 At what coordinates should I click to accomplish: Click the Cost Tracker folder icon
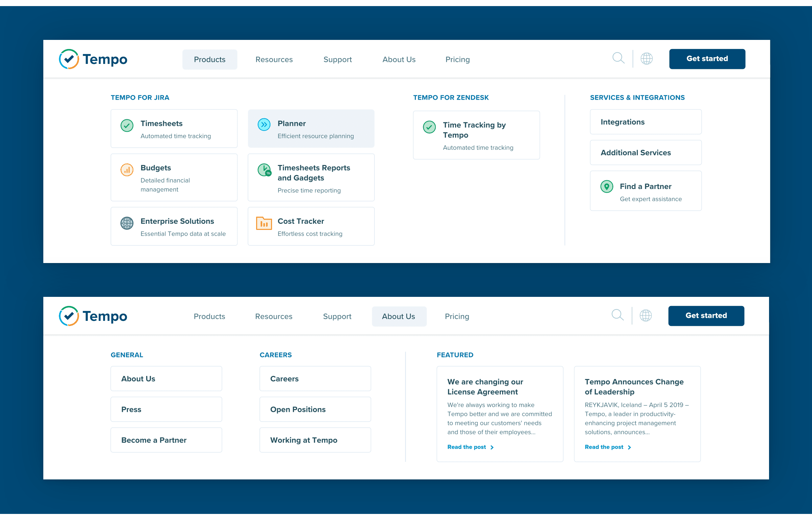click(264, 223)
